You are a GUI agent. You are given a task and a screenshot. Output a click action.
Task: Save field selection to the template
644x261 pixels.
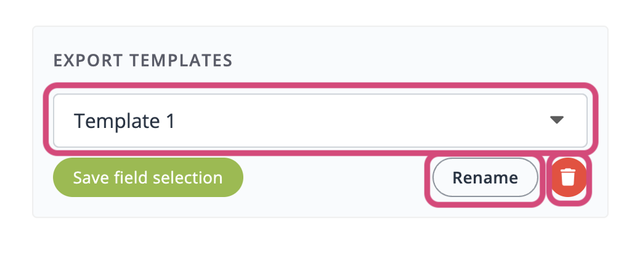[x=148, y=177]
